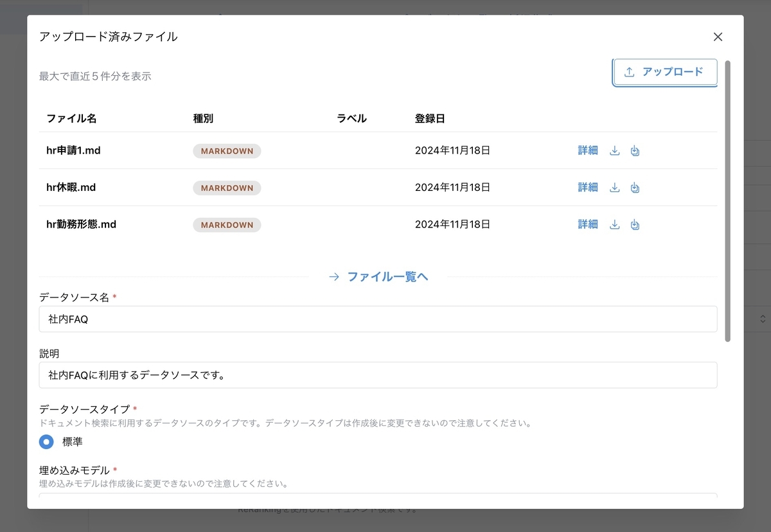This screenshot has width=771, height=532.
Task: Click the 説明 input field
Action: [x=378, y=375]
